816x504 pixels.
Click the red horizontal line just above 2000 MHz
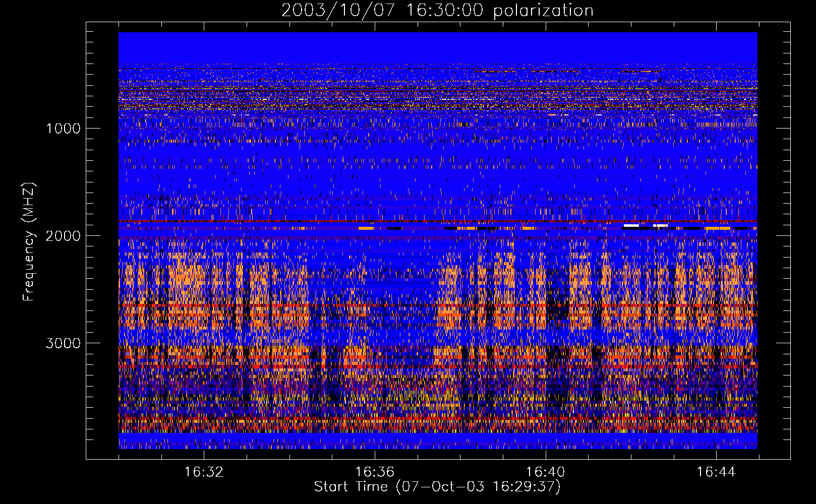click(x=438, y=222)
